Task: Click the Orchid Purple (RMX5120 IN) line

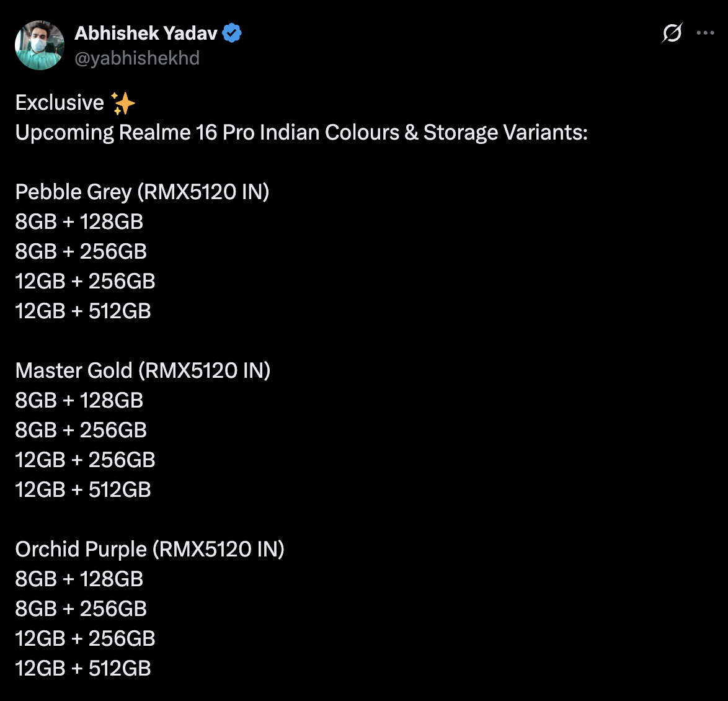Action: (149, 549)
